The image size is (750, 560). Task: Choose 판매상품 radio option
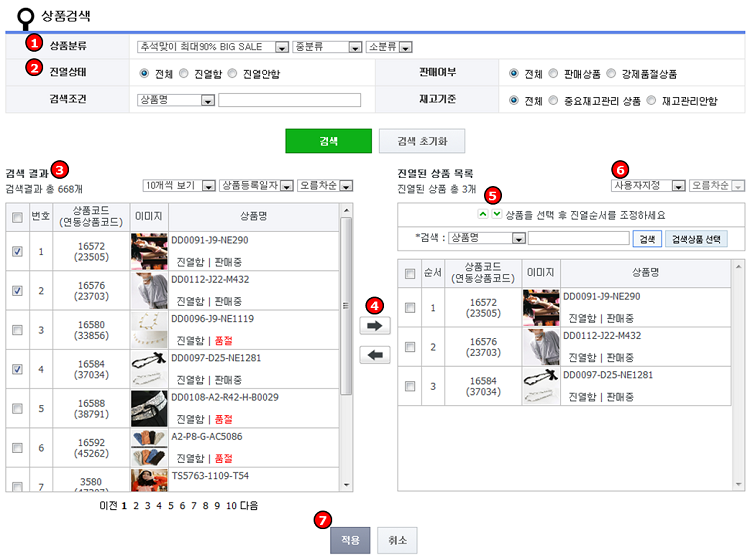click(x=554, y=73)
